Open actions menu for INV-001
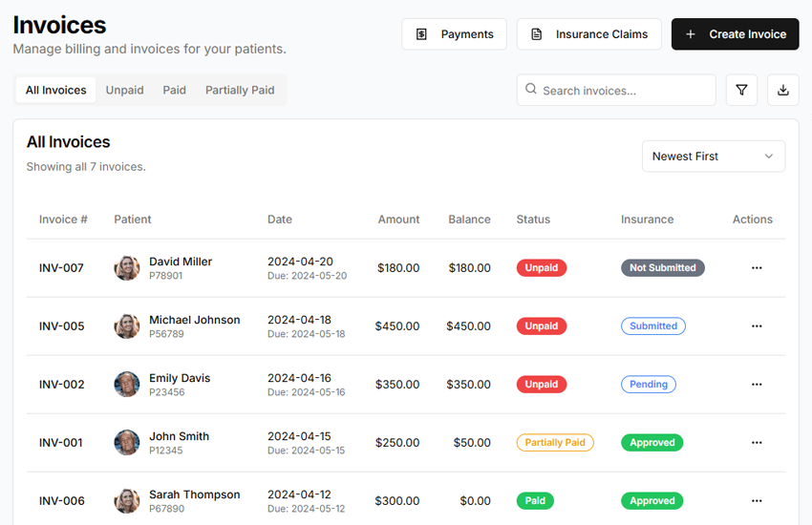The image size is (812, 525). [757, 443]
